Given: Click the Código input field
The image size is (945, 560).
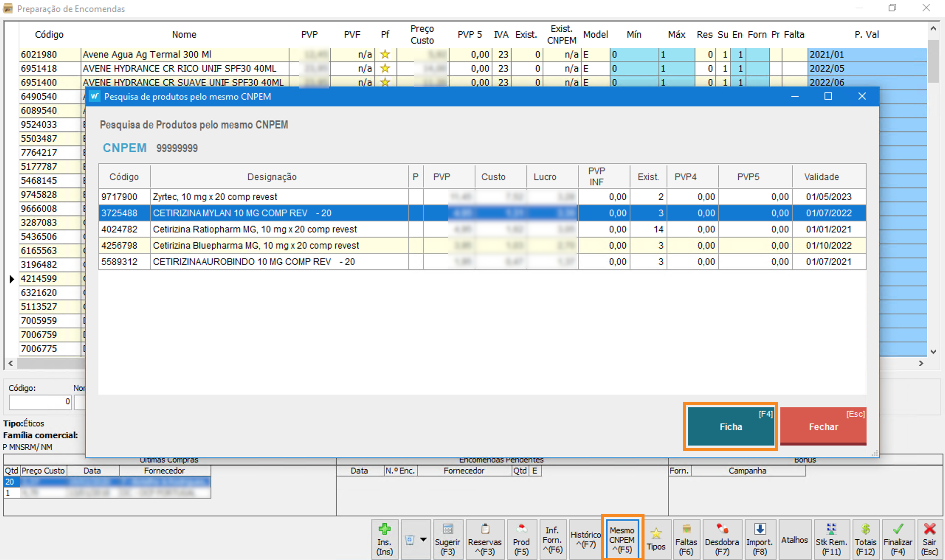Looking at the screenshot, I should (40, 402).
